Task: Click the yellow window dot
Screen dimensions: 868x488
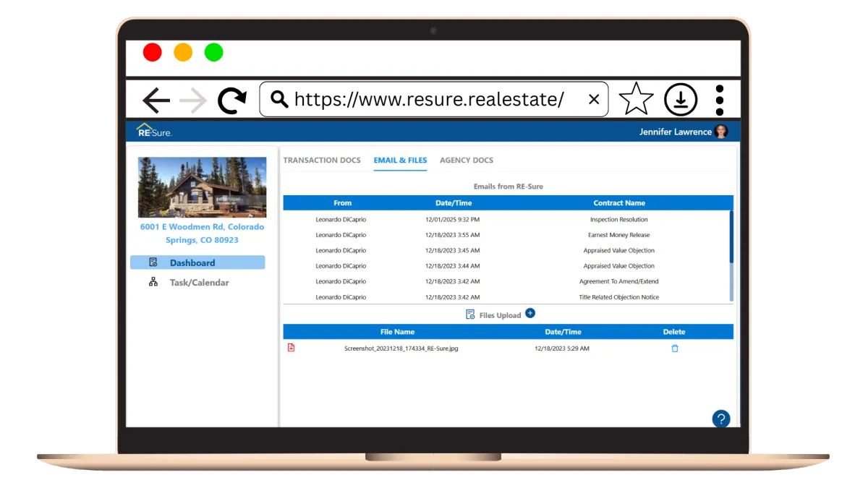Action: pos(183,52)
